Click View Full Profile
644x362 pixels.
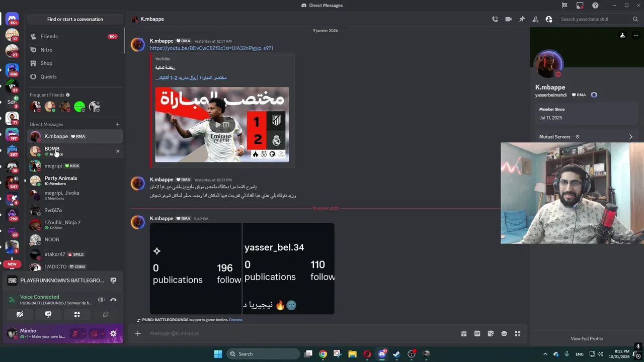[587, 339]
